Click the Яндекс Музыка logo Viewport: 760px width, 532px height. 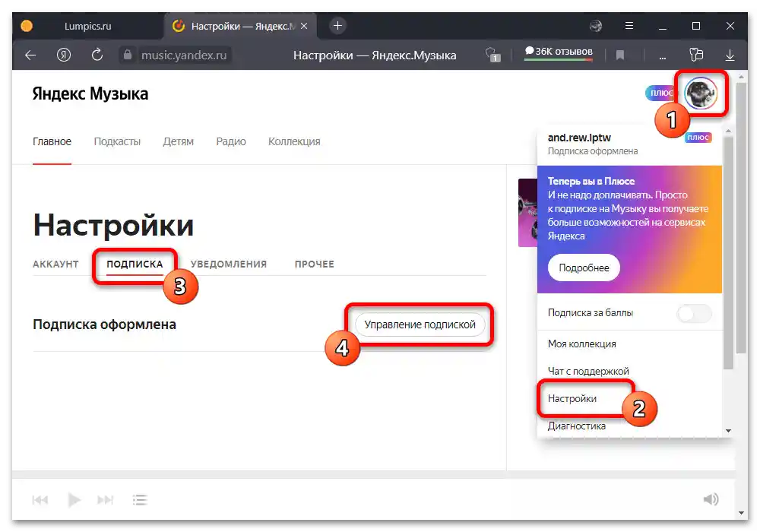pyautogui.click(x=90, y=93)
